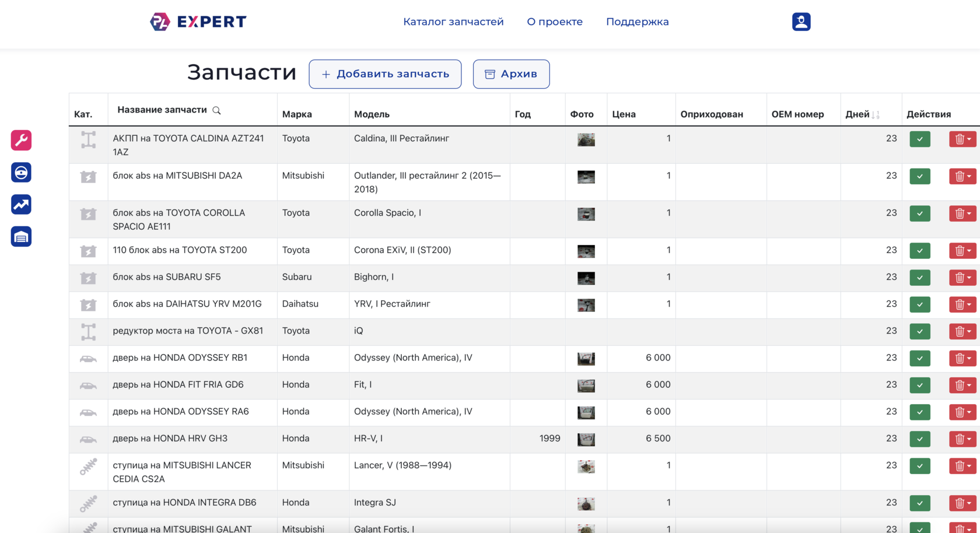980x533 pixels.
Task: Click the Добавить запчасть button
Action: tap(385, 74)
